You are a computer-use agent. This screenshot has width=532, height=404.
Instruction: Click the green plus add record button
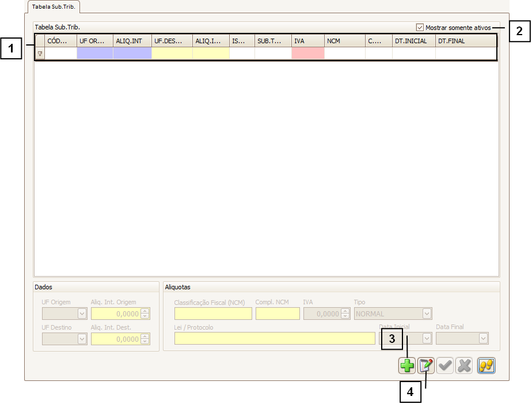pos(407,366)
